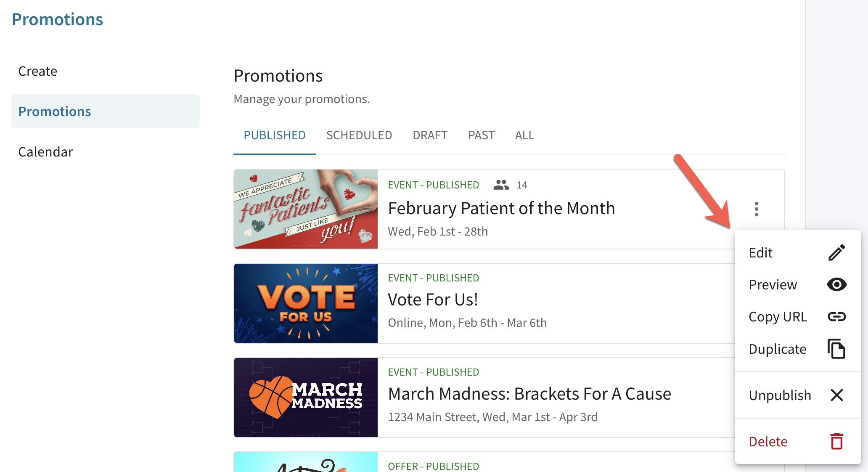This screenshot has height=472, width=868.
Task: Open the Vote For Us thumbnail
Action: click(x=306, y=303)
